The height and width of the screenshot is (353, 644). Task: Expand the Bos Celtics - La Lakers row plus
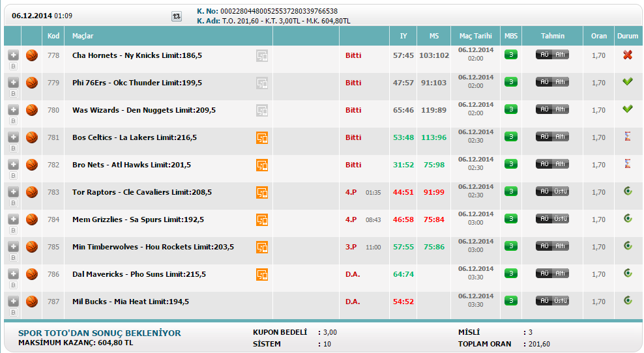[x=13, y=137]
